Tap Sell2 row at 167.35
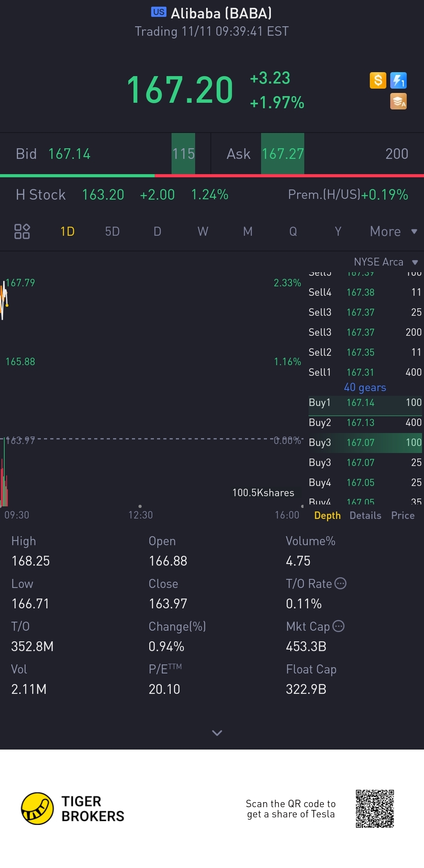Viewport: 424px width, 868px height. (365, 352)
